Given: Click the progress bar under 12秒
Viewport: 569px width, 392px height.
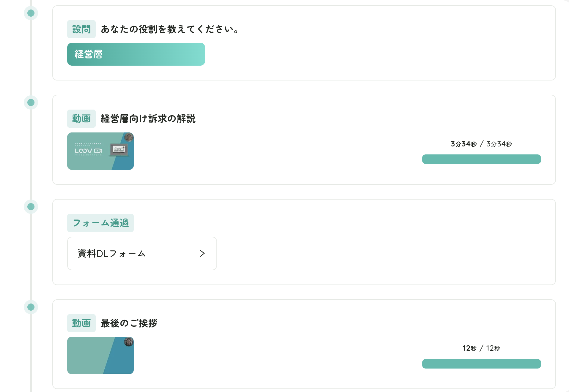Looking at the screenshot, I should pyautogui.click(x=481, y=364).
